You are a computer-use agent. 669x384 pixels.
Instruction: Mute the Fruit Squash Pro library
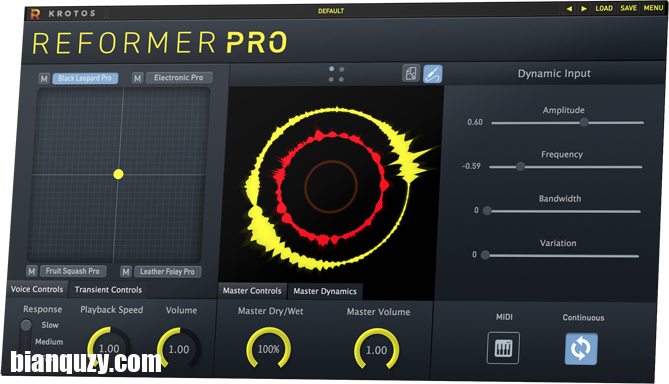(x=32, y=271)
